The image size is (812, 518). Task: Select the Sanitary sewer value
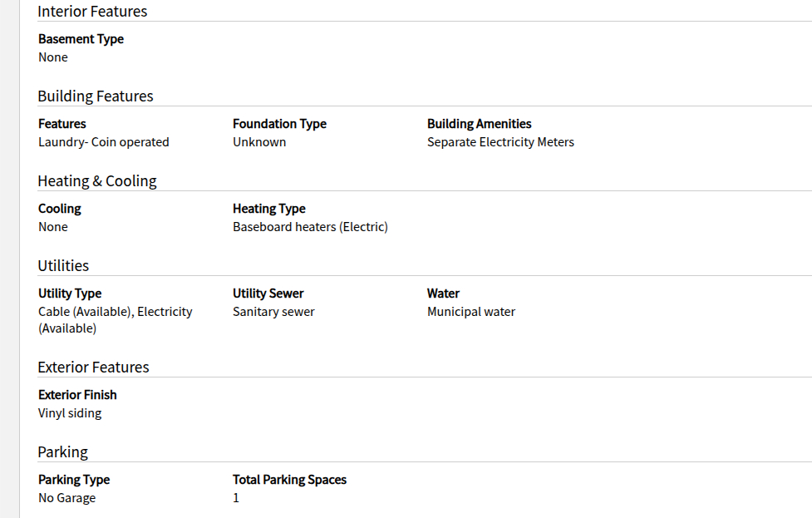[273, 312]
